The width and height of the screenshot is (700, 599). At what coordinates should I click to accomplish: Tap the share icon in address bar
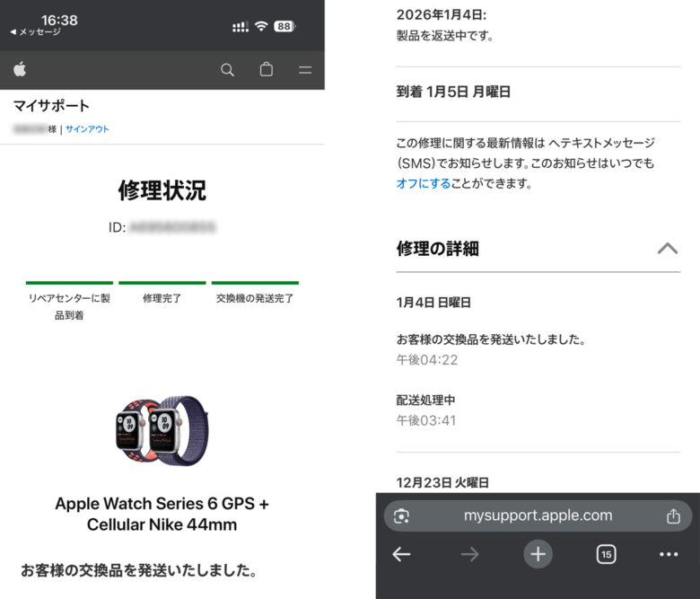coord(673,516)
